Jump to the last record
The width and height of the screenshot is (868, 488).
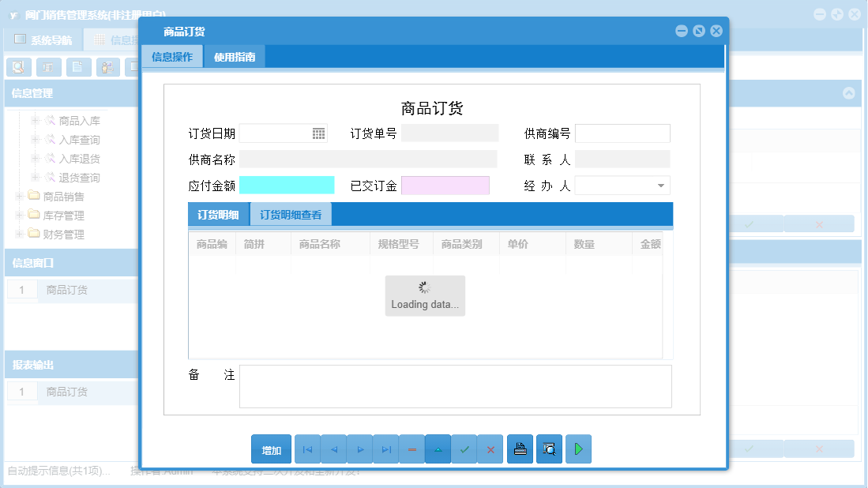point(385,449)
